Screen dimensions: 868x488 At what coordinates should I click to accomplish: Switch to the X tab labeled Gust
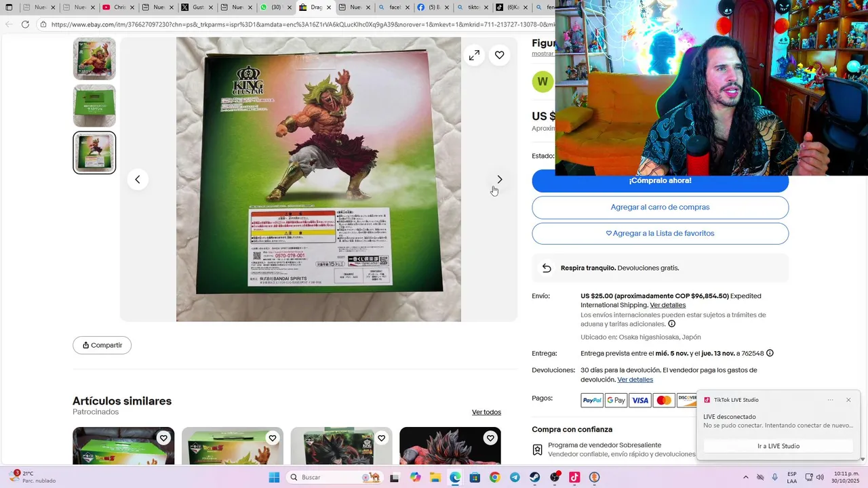coord(197,7)
